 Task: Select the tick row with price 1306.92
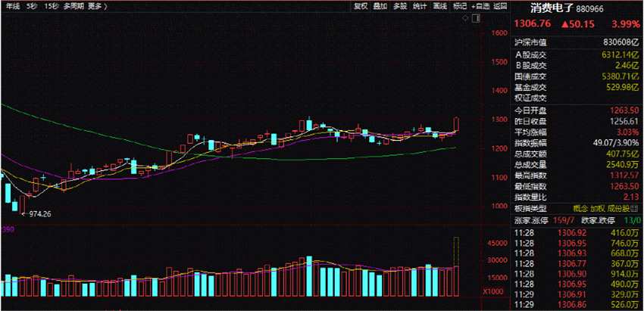coord(577,232)
